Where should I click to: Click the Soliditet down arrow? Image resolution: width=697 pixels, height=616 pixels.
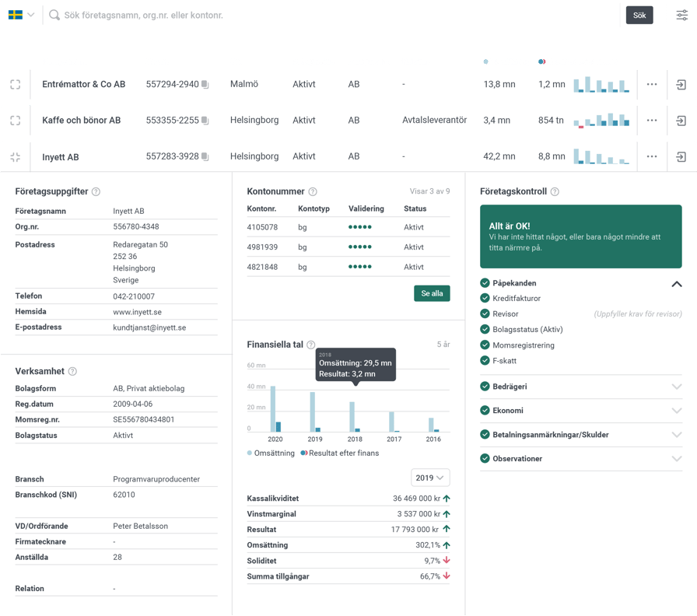[x=447, y=561]
